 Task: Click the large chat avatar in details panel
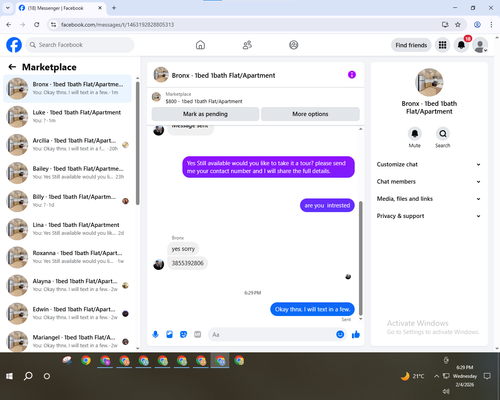point(429,82)
